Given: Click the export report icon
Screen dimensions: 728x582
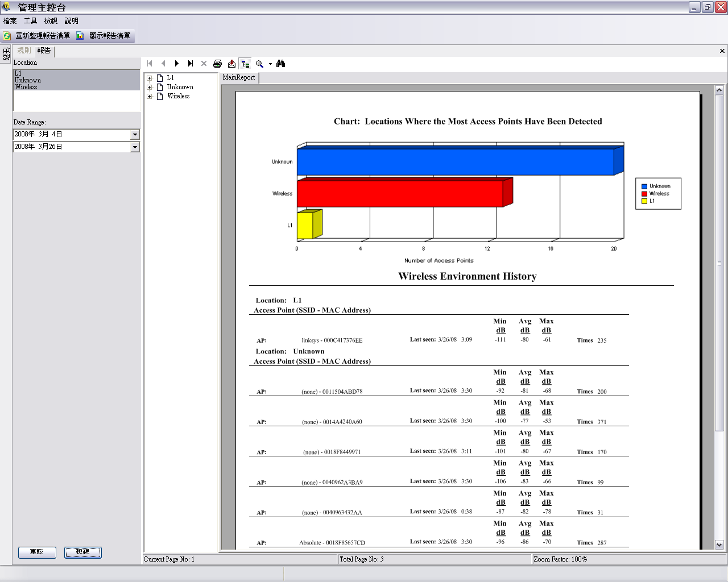Looking at the screenshot, I should tap(231, 64).
